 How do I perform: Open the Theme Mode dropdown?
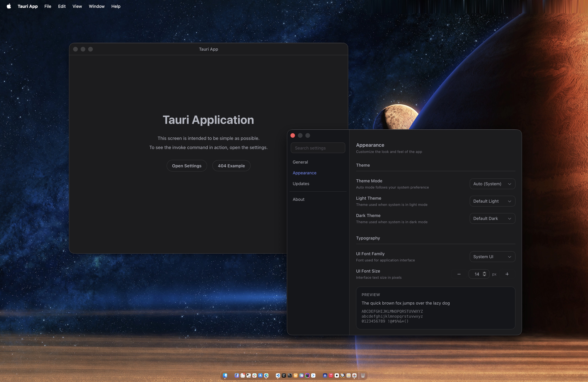click(x=492, y=184)
